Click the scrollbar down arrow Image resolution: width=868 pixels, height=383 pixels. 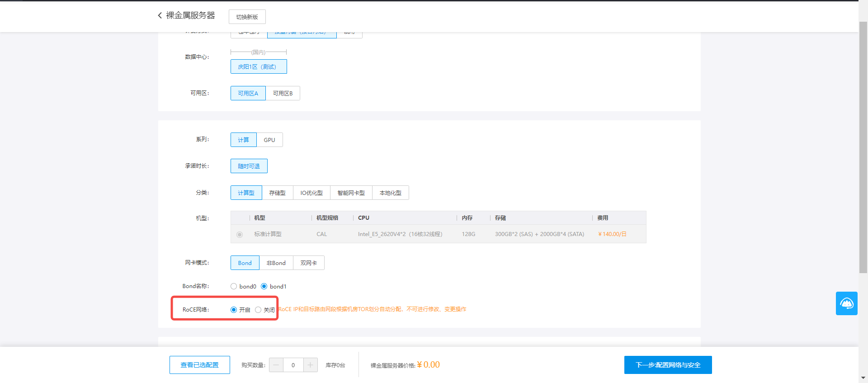pyautogui.click(x=863, y=378)
